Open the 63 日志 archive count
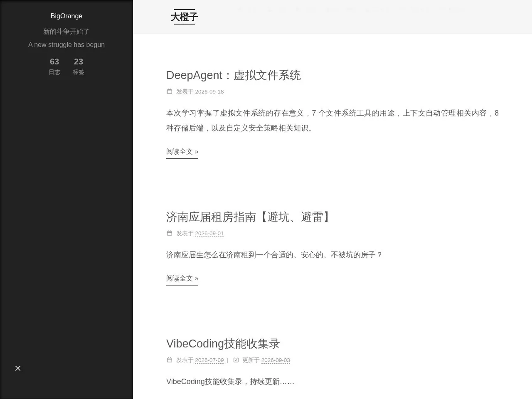The image size is (532, 399). pos(54,66)
